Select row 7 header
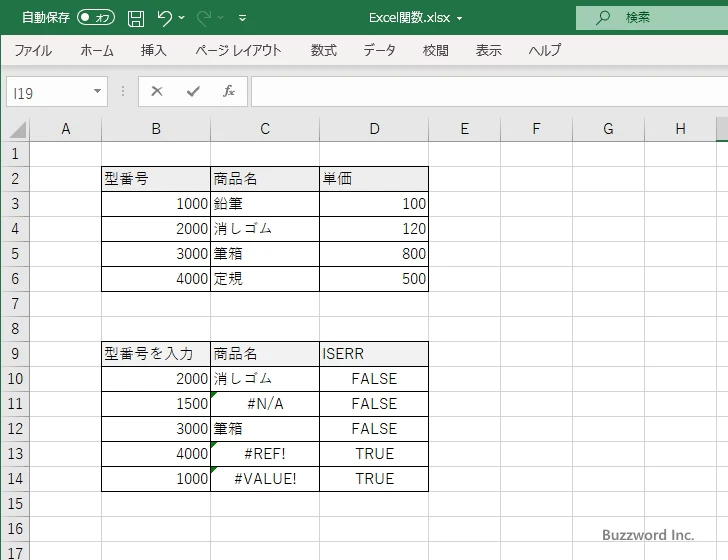The width and height of the screenshot is (728, 560). [15, 304]
